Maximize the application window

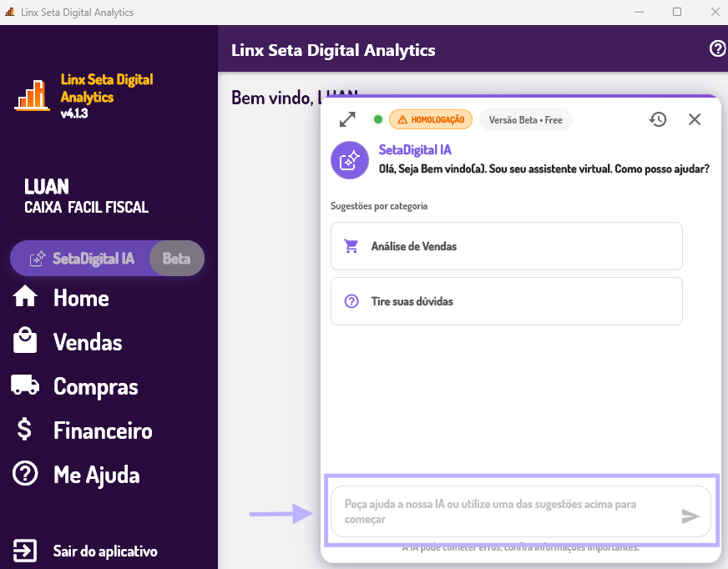point(677,12)
